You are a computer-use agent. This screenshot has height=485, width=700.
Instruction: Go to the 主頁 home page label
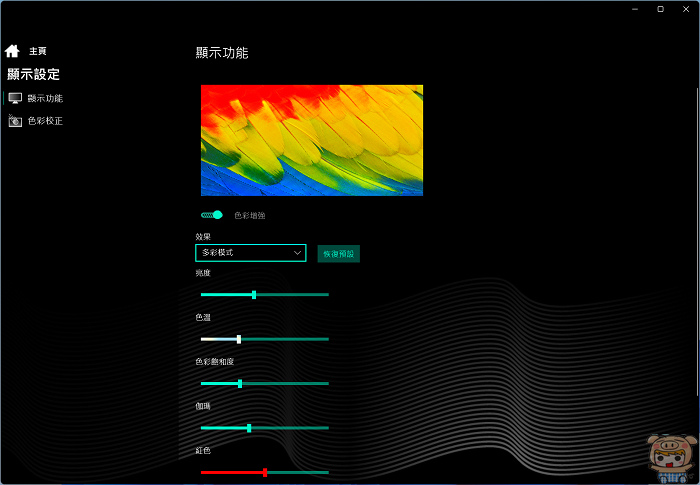pyautogui.click(x=38, y=51)
